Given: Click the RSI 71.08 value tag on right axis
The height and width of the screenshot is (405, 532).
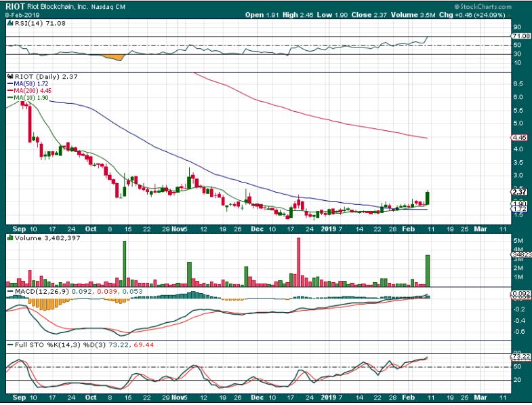Looking at the screenshot, I should (520, 36).
